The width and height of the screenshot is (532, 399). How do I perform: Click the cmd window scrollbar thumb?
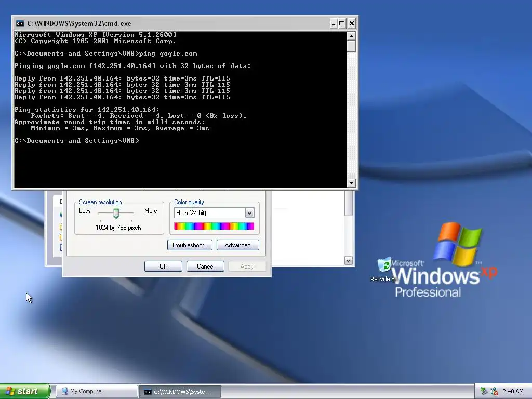(x=351, y=46)
